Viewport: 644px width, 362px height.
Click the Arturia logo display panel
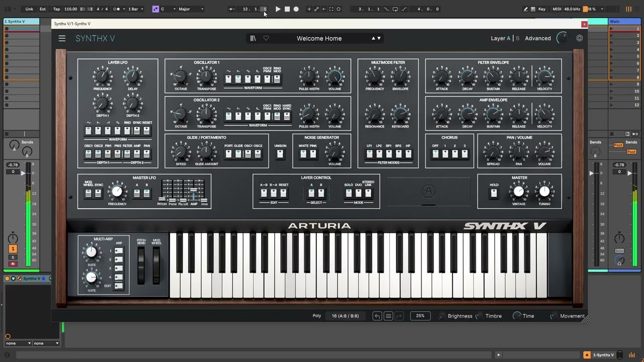tap(429, 192)
